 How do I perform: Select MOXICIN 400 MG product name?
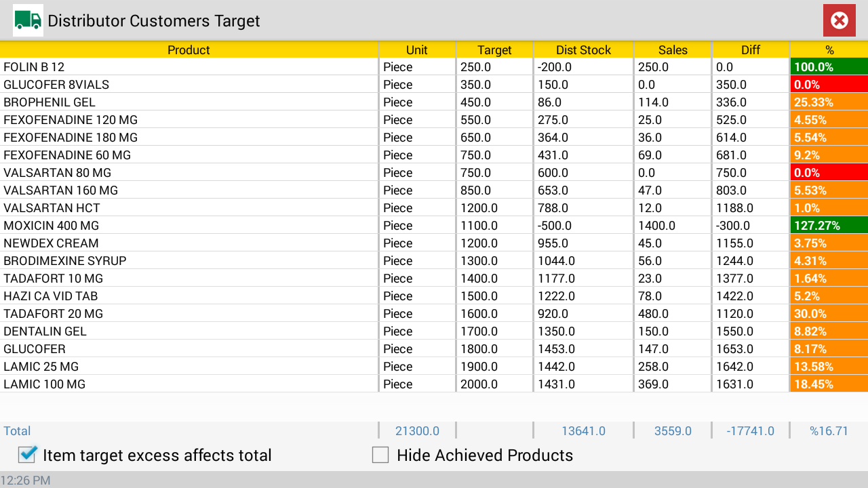point(51,225)
